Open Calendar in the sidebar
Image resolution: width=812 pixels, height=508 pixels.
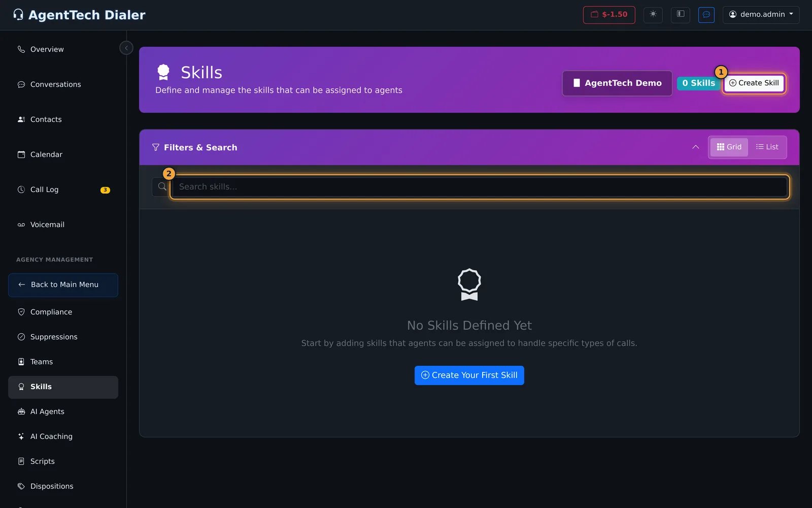click(x=63, y=154)
